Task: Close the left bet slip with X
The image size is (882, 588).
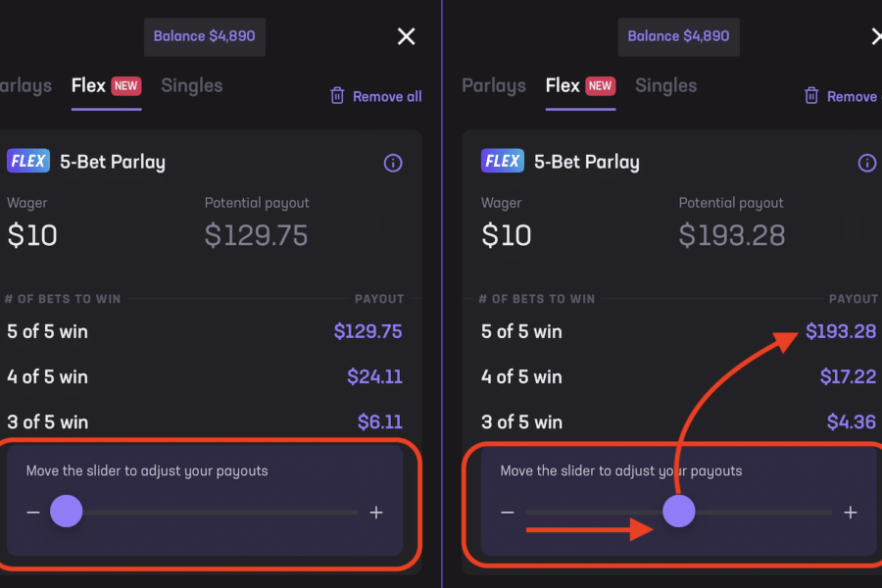Action: (406, 36)
